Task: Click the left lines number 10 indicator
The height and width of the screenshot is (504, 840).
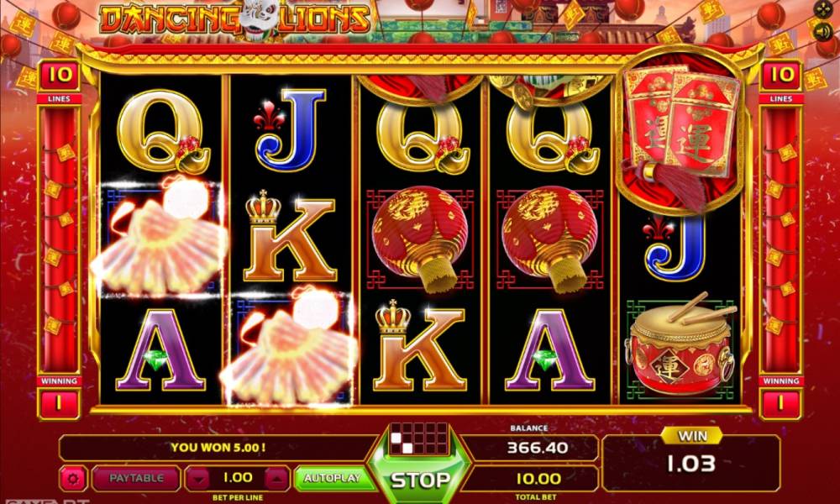Action: click(x=59, y=75)
